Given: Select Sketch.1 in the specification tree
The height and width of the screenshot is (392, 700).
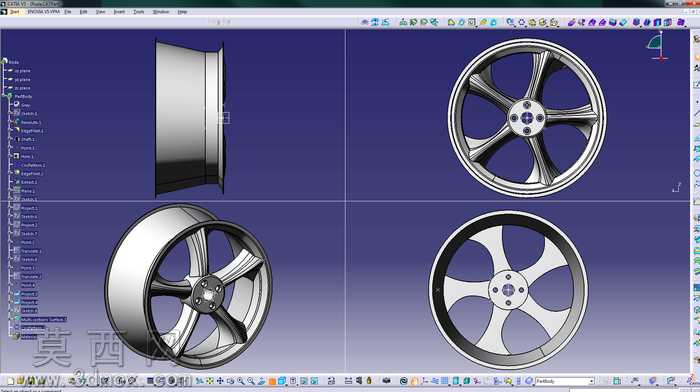Looking at the screenshot, I should [29, 113].
